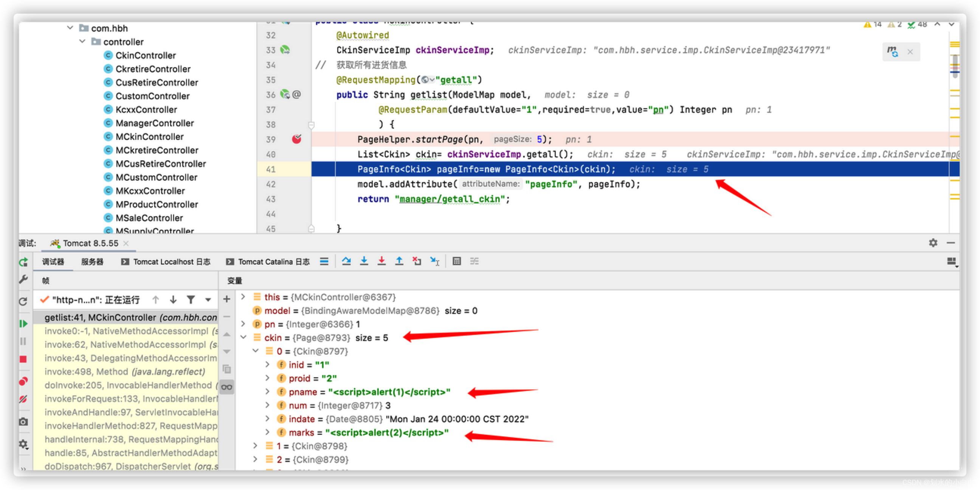This screenshot has width=980, height=490.
Task: Rerun Tomcat with the rerun icon
Action: tap(23, 262)
